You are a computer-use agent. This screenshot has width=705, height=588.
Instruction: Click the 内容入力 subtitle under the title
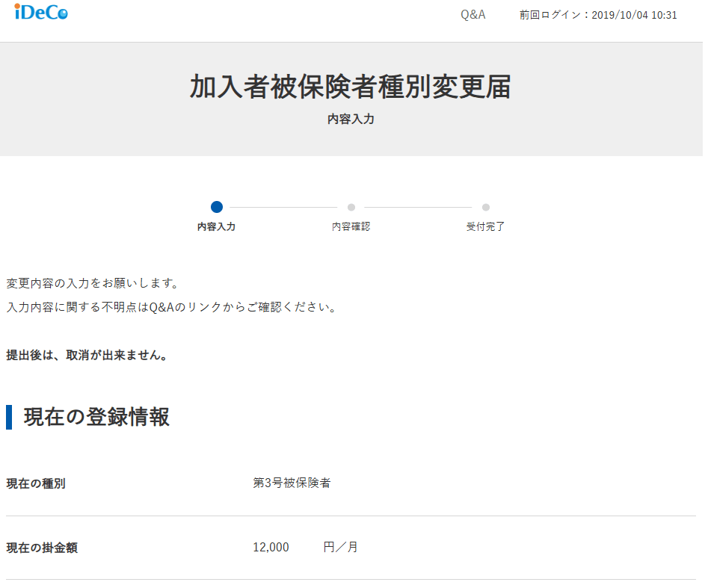pos(351,119)
